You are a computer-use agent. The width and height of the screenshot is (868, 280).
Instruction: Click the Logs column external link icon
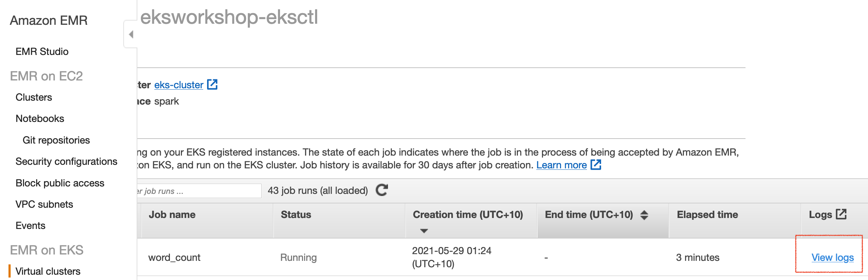[841, 214]
